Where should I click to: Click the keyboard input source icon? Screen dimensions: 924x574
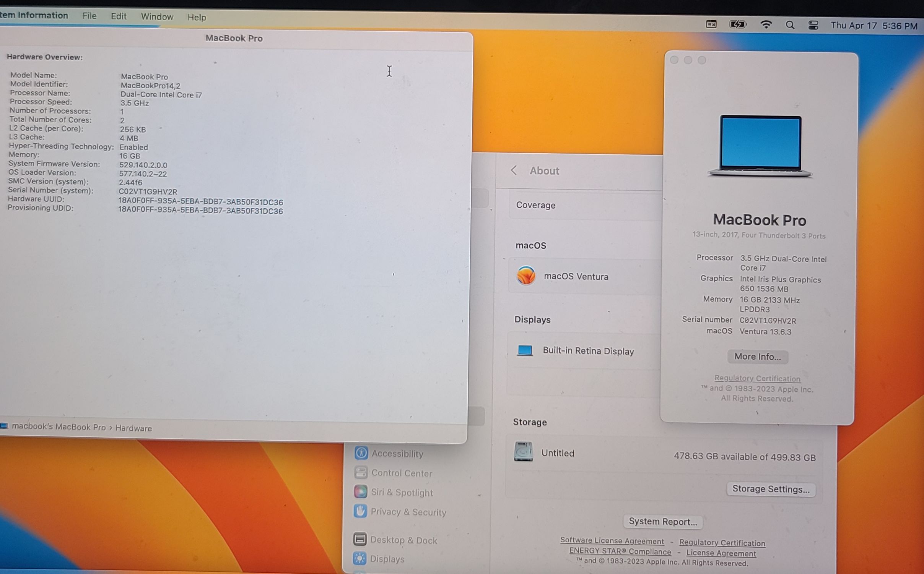(711, 24)
